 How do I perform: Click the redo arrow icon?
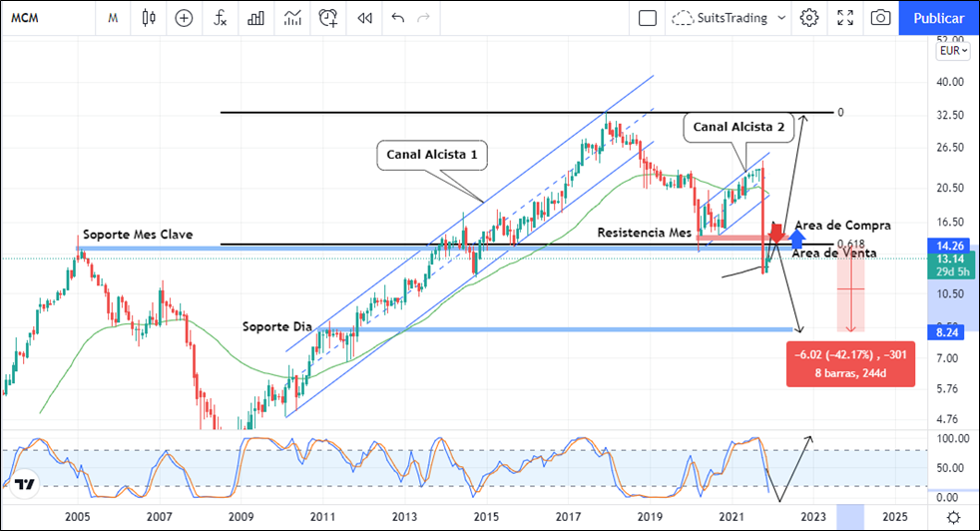coord(425,18)
